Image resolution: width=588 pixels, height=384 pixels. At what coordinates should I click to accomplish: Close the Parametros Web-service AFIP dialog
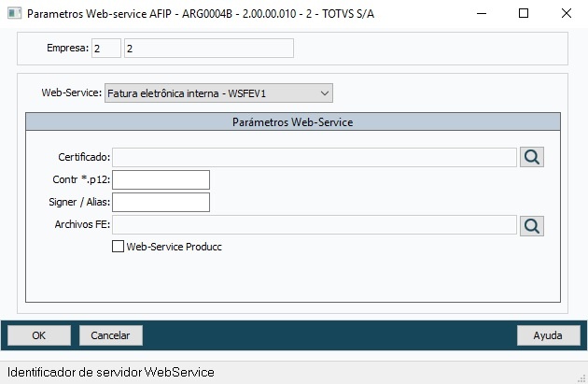pyautogui.click(x=567, y=14)
